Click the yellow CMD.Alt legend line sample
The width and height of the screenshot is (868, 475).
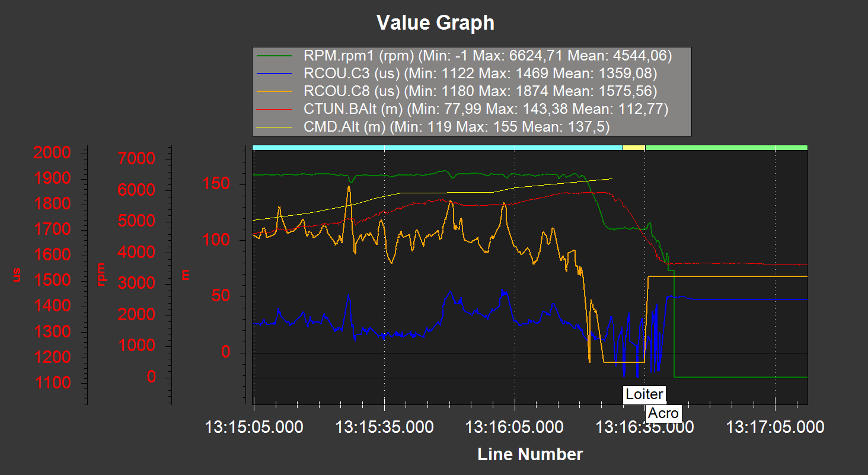[275, 126]
